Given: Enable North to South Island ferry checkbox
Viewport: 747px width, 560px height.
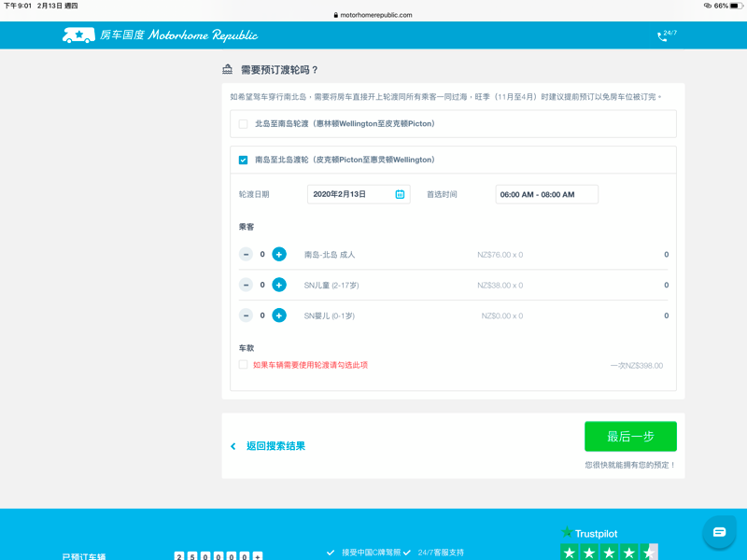Looking at the screenshot, I should click(x=243, y=123).
